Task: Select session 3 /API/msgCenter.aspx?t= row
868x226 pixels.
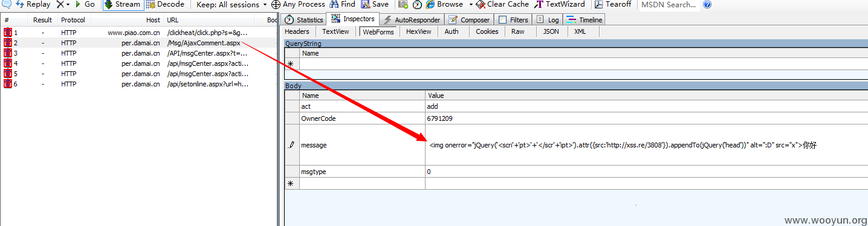Action: 139,53
